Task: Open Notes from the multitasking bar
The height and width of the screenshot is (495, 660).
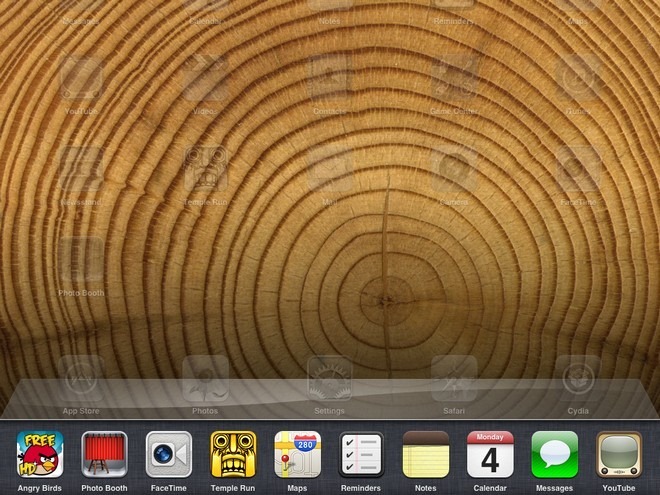Action: [x=426, y=454]
